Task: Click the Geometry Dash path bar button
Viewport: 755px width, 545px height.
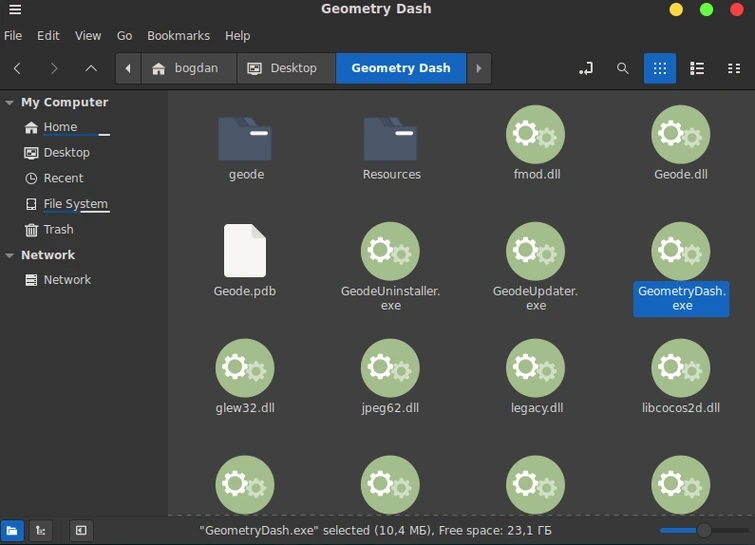Action: [x=401, y=68]
